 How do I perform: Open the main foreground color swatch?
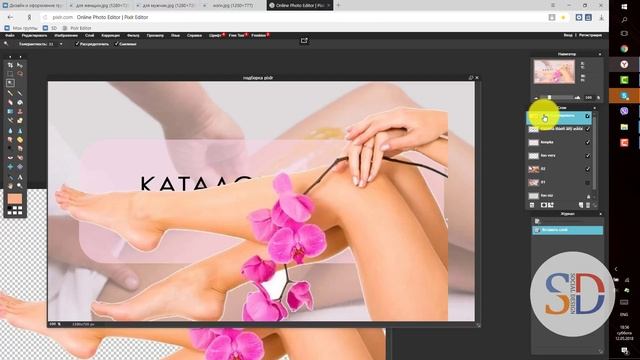[x=15, y=199]
